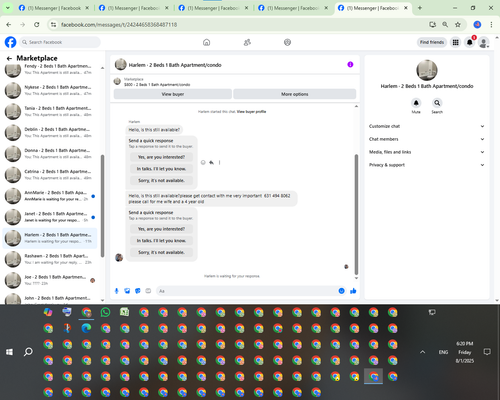Viewport: 500px width, 400px height.
Task: Switch to the first Messenger browser tab
Action: 54,8
